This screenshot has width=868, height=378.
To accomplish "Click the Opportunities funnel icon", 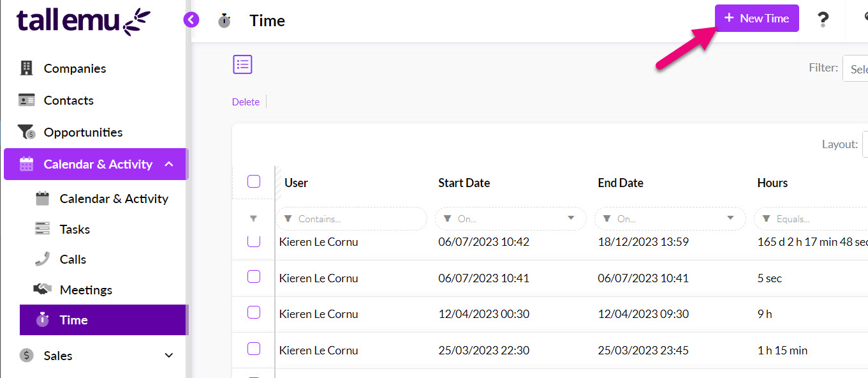I will coord(26,132).
